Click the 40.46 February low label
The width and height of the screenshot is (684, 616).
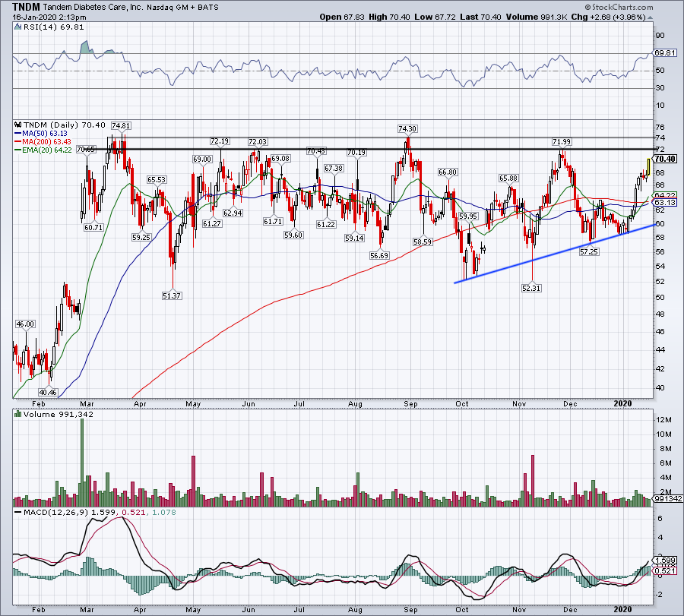48,392
